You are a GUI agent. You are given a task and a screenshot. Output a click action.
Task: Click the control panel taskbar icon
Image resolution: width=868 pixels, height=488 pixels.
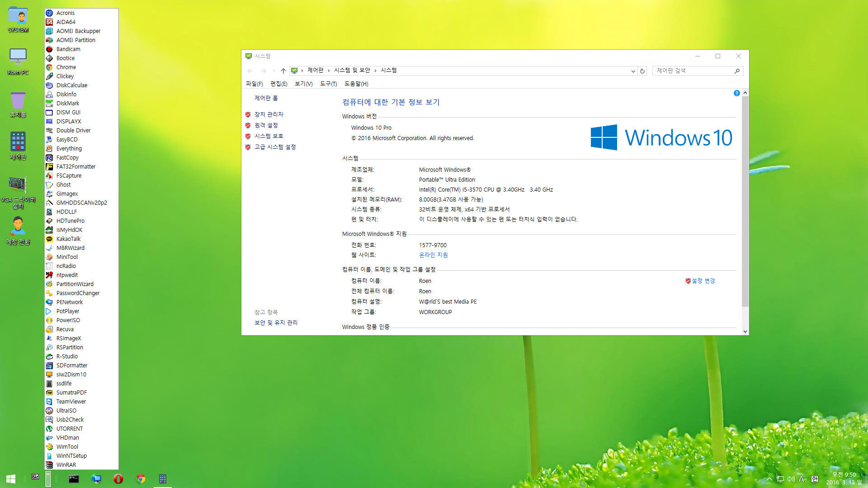pos(163,479)
